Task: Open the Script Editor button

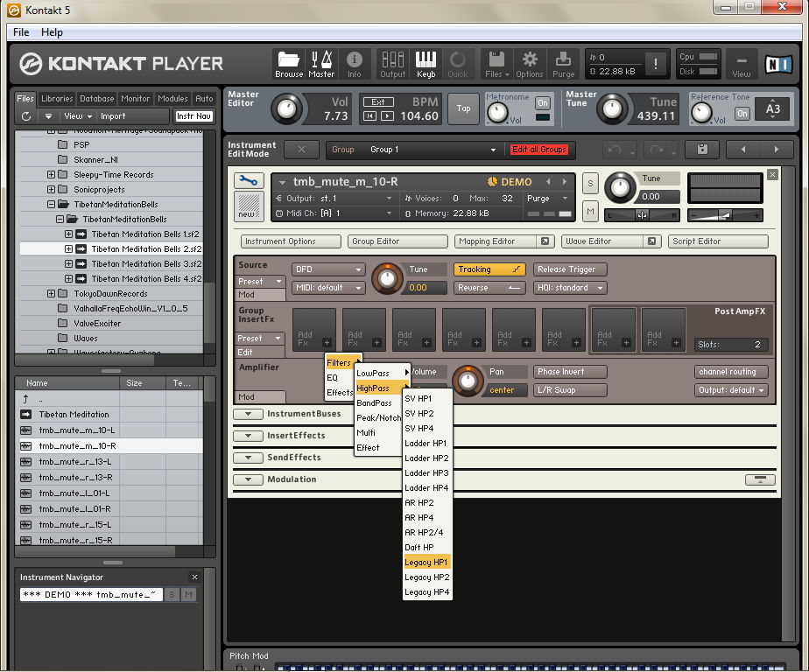Action: [718, 241]
